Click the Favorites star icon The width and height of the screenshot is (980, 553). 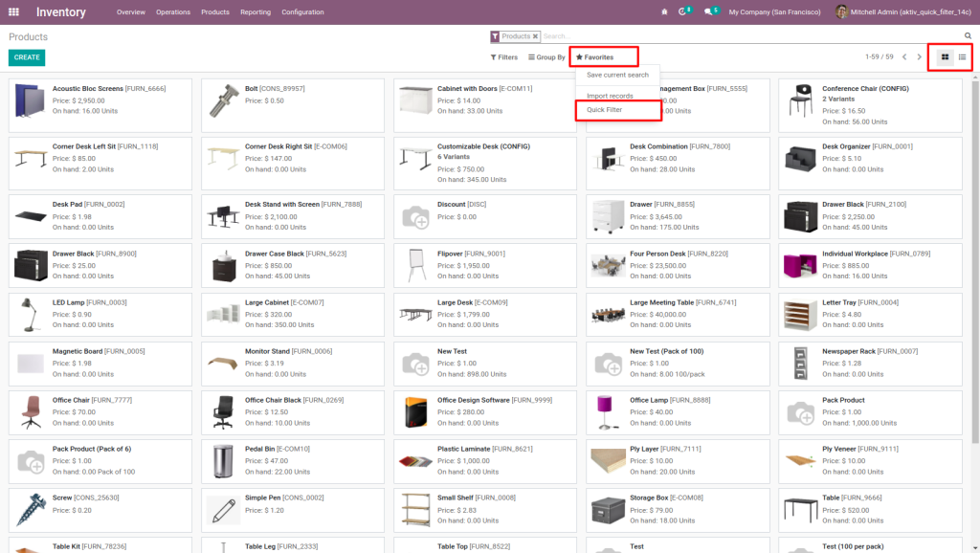tap(580, 56)
